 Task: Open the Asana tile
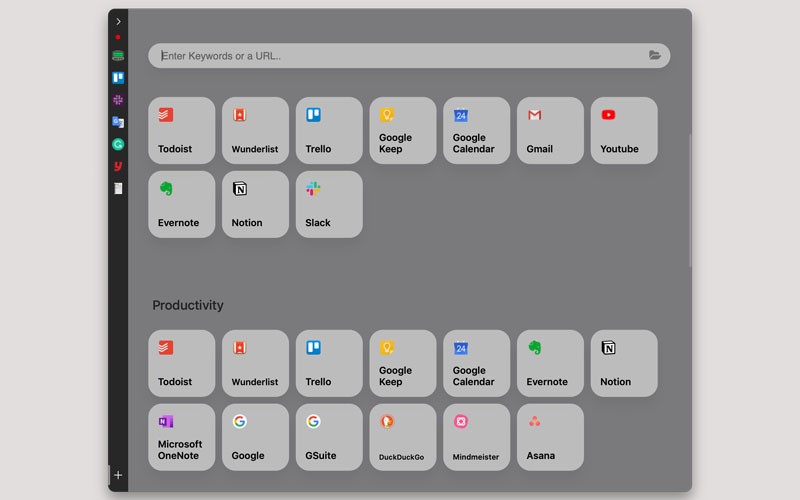tap(550, 437)
